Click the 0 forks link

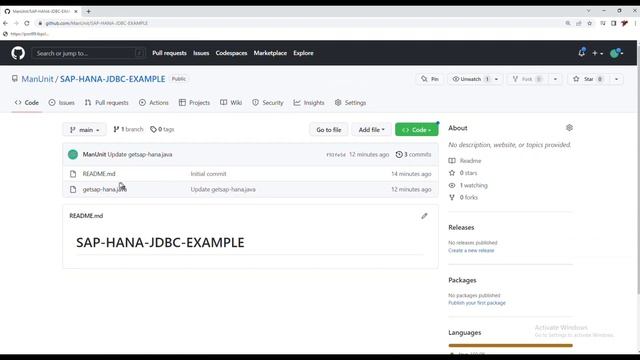pyautogui.click(x=463, y=197)
